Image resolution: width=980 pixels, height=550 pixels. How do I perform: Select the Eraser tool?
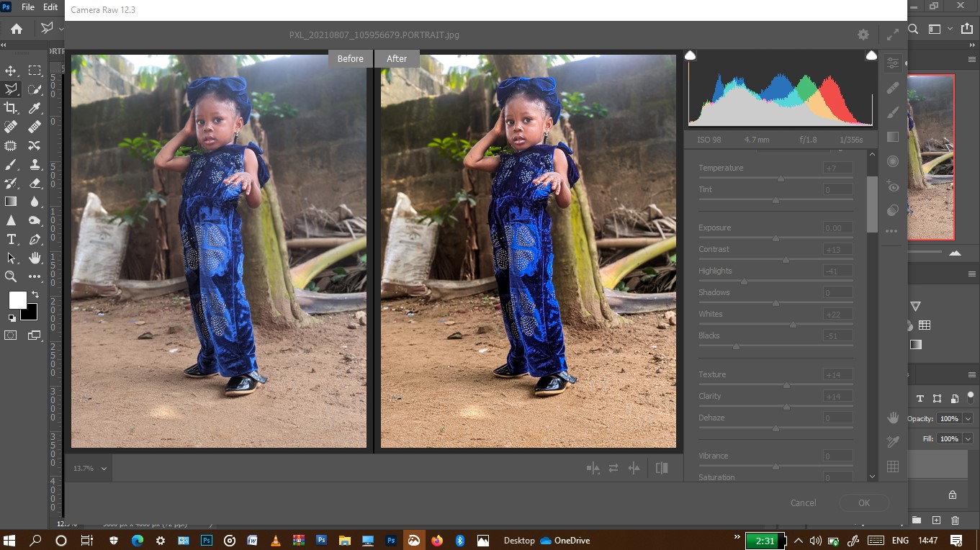35,183
